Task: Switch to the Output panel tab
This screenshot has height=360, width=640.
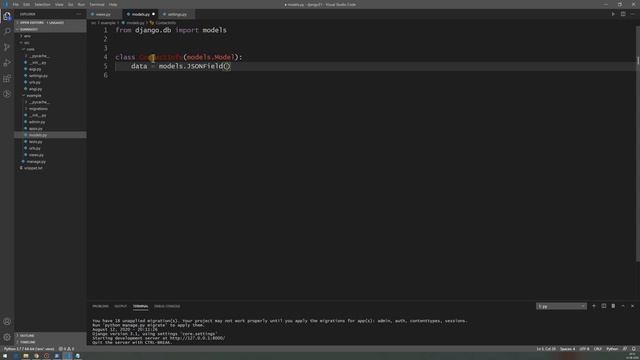Action: click(x=120, y=306)
